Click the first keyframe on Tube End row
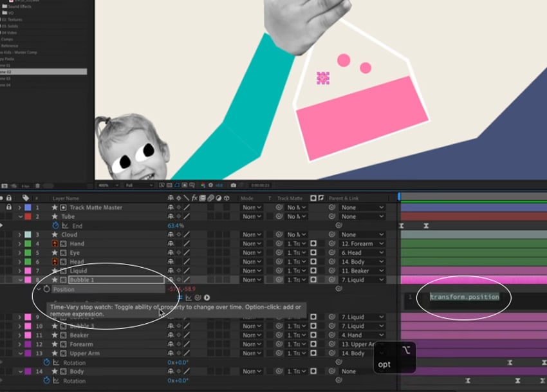The image size is (547, 392). coord(401,226)
